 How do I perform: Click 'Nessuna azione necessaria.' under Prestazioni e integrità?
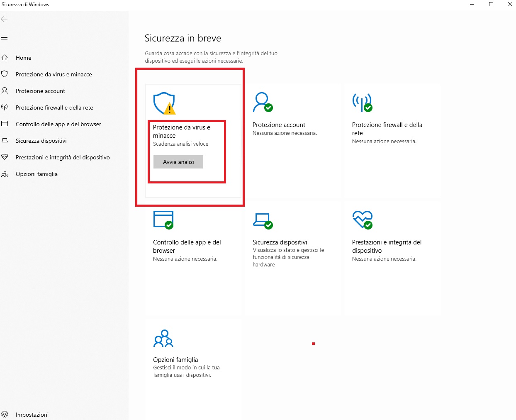(x=384, y=259)
